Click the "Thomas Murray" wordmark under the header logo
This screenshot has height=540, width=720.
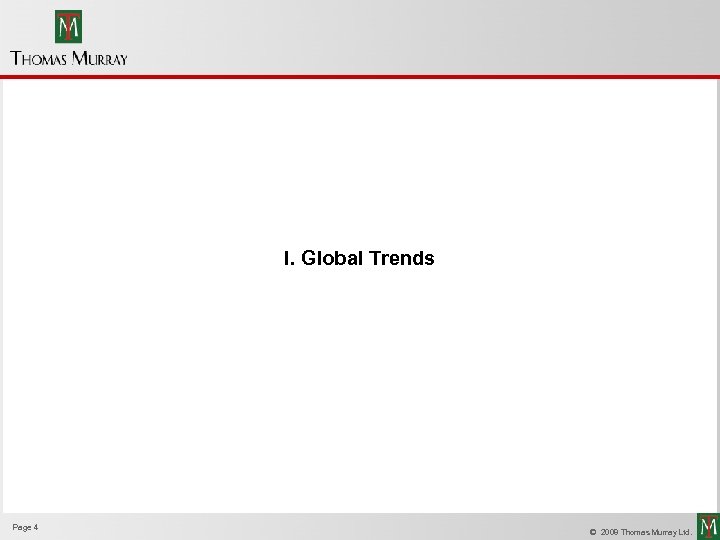pos(68,59)
